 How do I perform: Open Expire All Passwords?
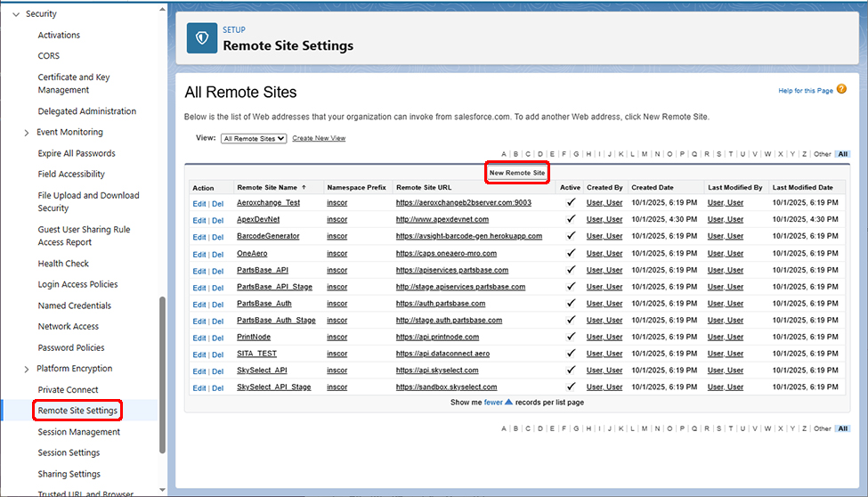[x=77, y=153]
